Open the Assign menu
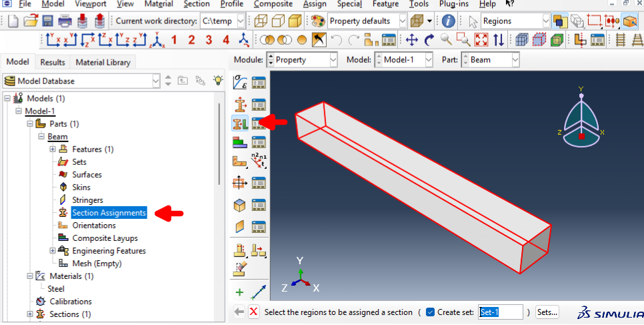Image resolution: width=644 pixels, height=325 pixels. pos(315,4)
